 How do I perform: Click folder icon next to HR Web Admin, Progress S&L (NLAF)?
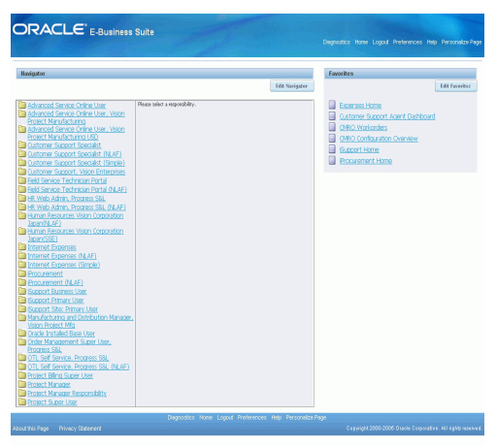coord(22,207)
